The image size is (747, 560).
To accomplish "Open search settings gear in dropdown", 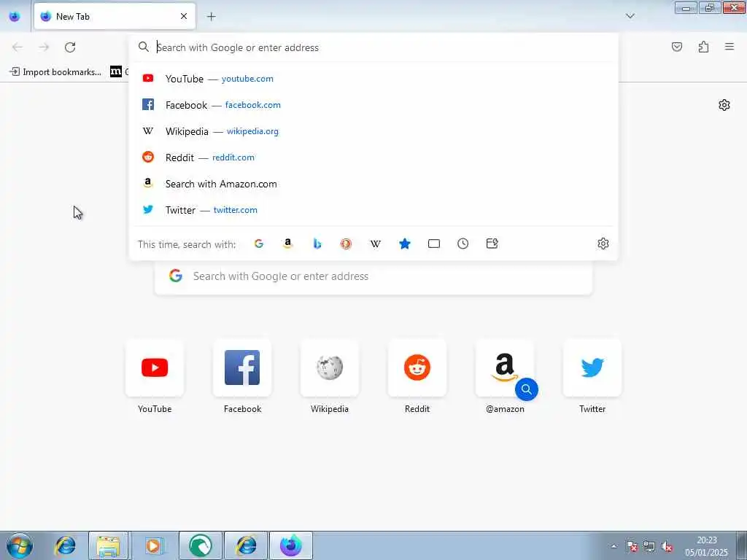I will (603, 244).
